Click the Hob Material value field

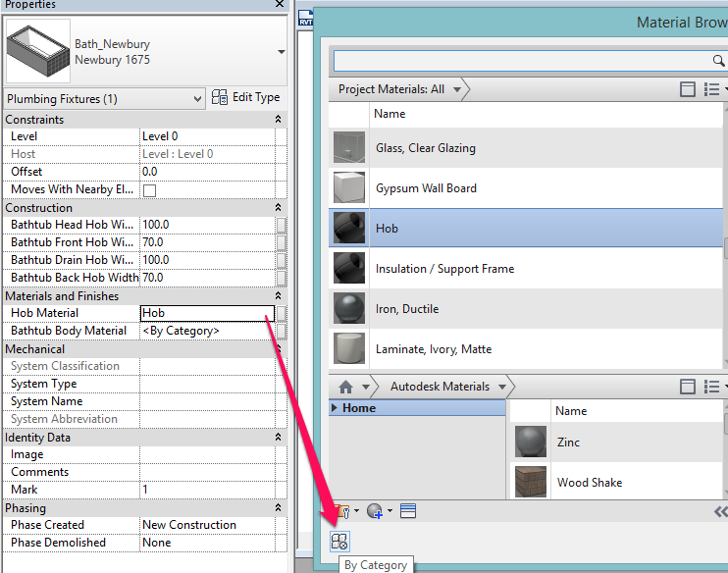click(208, 313)
